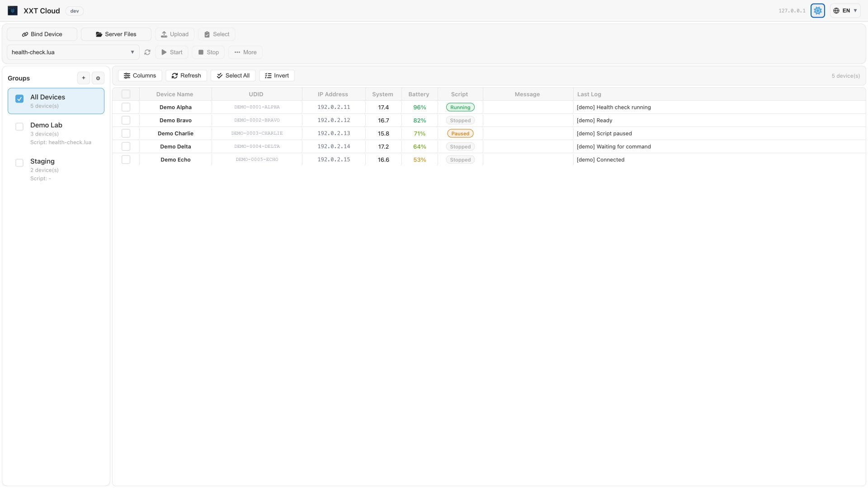The height and width of the screenshot is (488, 868).
Task: Start the selected script
Action: tap(172, 52)
